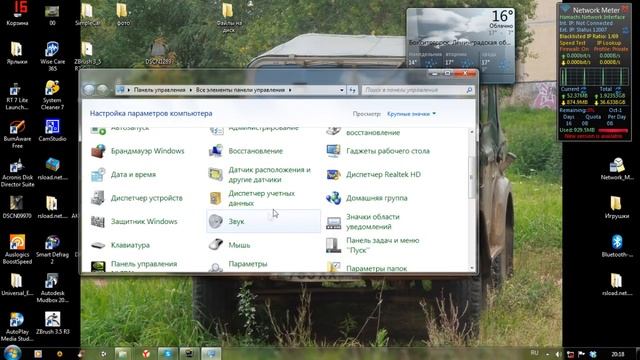Select the Wise Care 365 desktop icon
The width and height of the screenshot is (640, 360).
click(52, 56)
